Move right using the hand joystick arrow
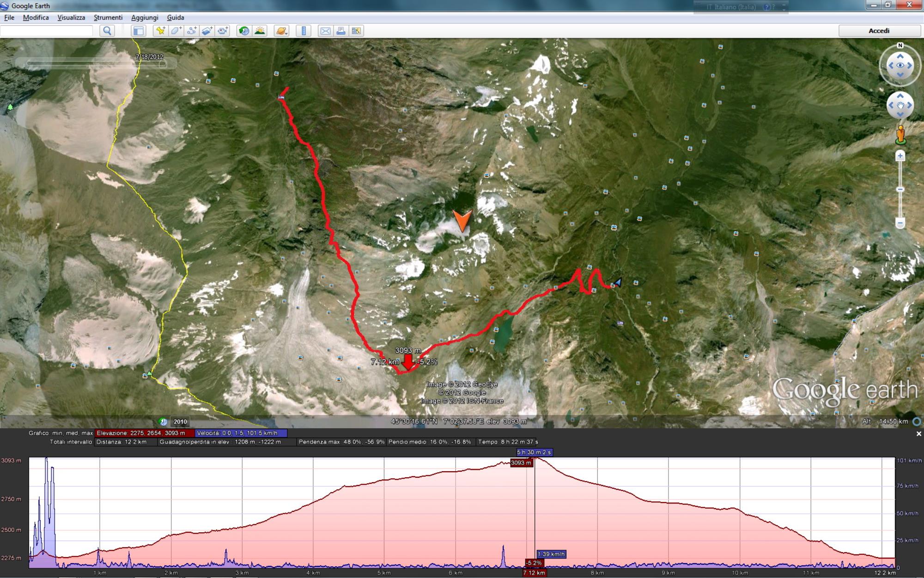The image size is (924, 578). coord(910,105)
